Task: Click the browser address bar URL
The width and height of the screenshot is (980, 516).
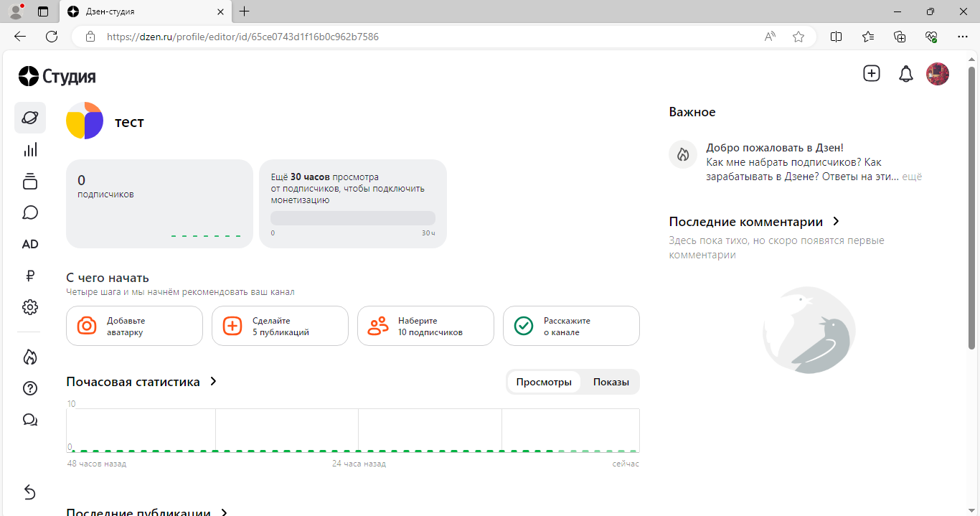Action: pos(242,37)
